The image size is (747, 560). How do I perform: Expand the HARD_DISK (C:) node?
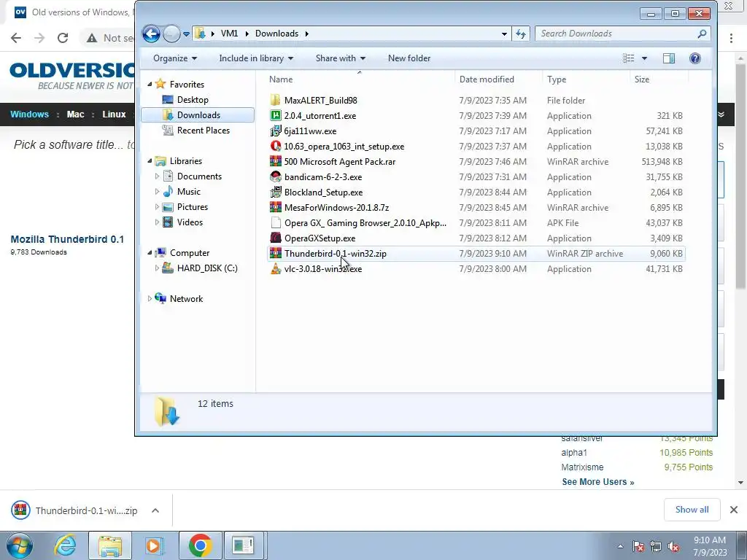[158, 268]
